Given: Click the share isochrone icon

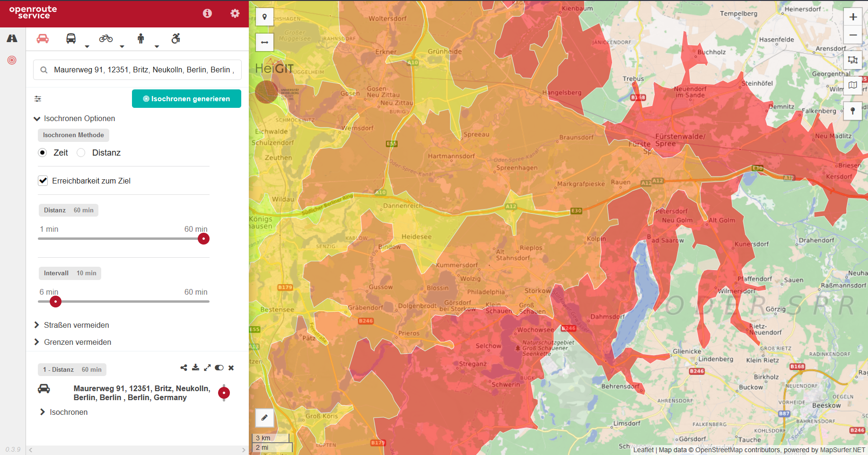Looking at the screenshot, I should tap(184, 367).
